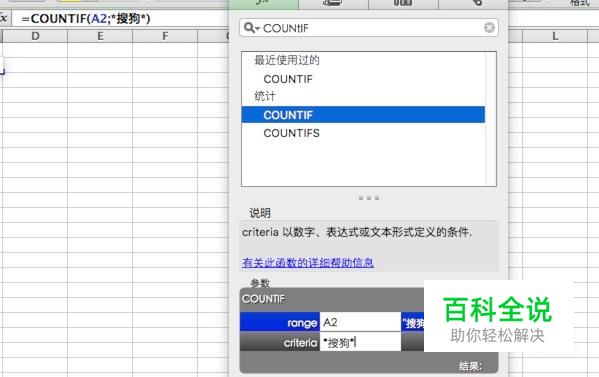Click the range argument field containing A2
Viewport: 599px width, 377px height.
(360, 322)
